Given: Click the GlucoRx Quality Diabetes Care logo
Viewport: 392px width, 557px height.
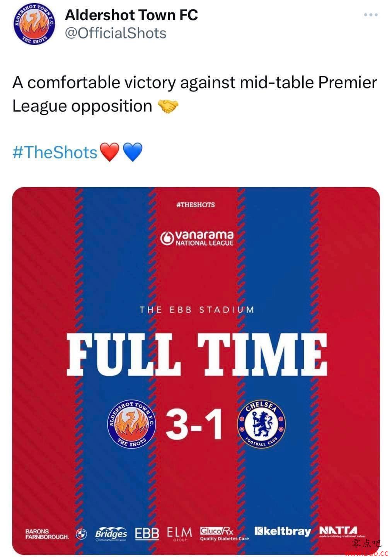Looking at the screenshot, I should click(224, 534).
